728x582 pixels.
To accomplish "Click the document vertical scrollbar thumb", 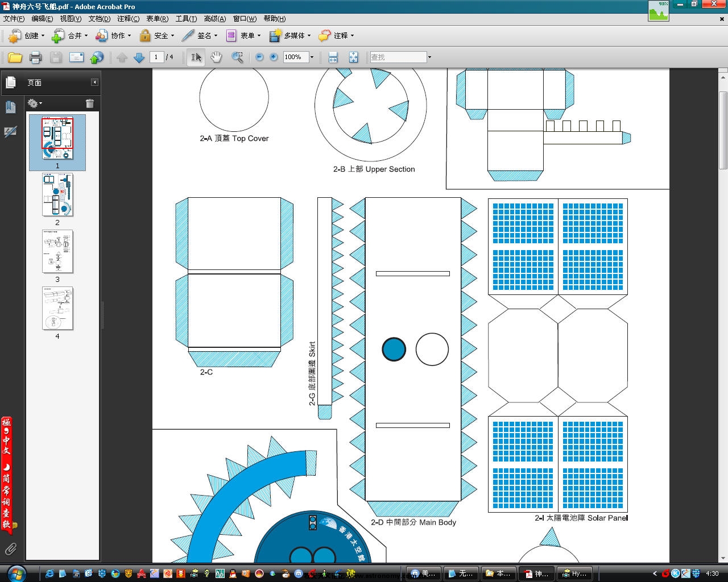I will [x=723, y=130].
